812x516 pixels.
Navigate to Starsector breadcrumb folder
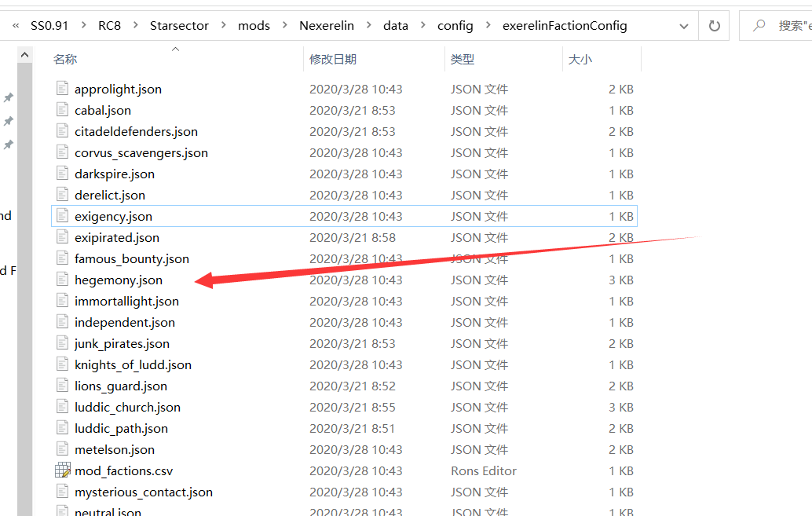[x=179, y=26]
